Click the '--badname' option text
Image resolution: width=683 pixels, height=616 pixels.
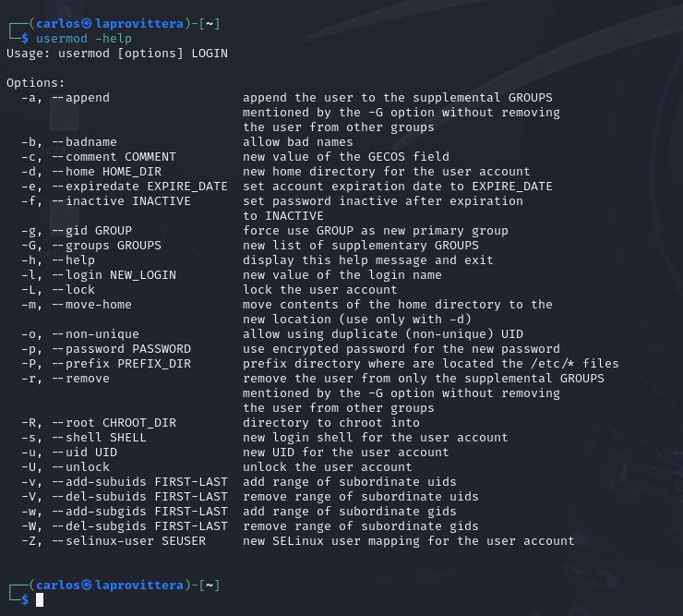(x=85, y=142)
